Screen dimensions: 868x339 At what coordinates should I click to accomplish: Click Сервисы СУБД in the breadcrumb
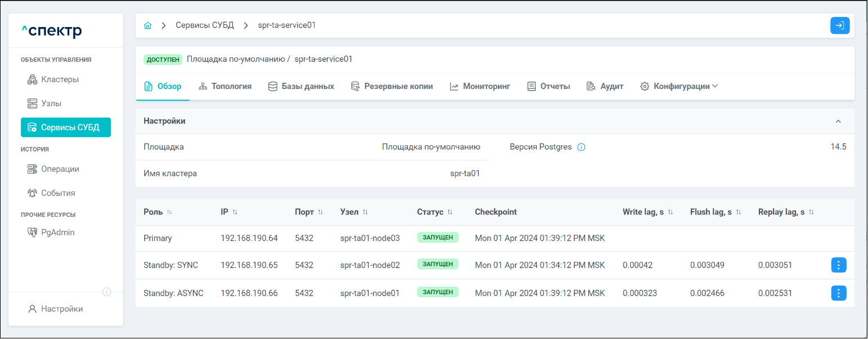[204, 26]
